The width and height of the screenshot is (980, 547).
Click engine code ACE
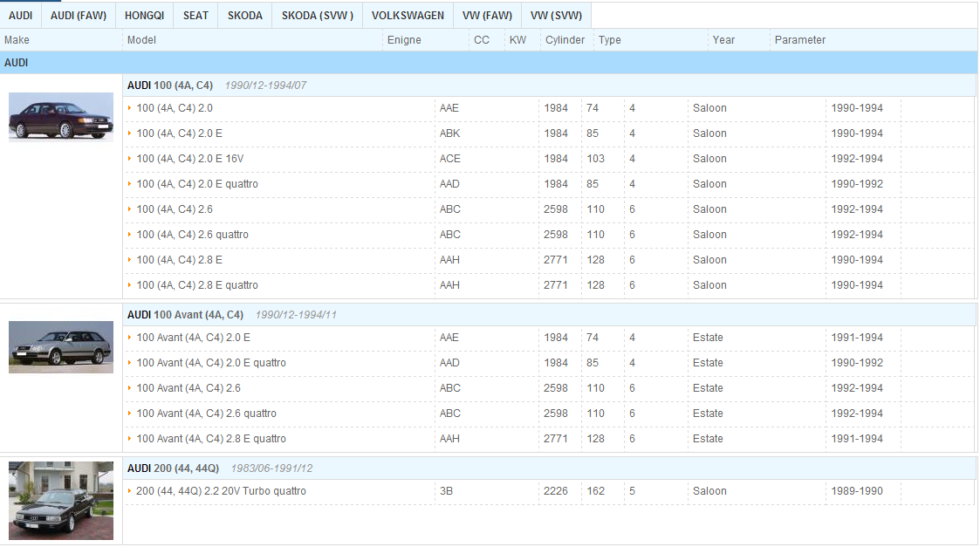[x=450, y=159]
